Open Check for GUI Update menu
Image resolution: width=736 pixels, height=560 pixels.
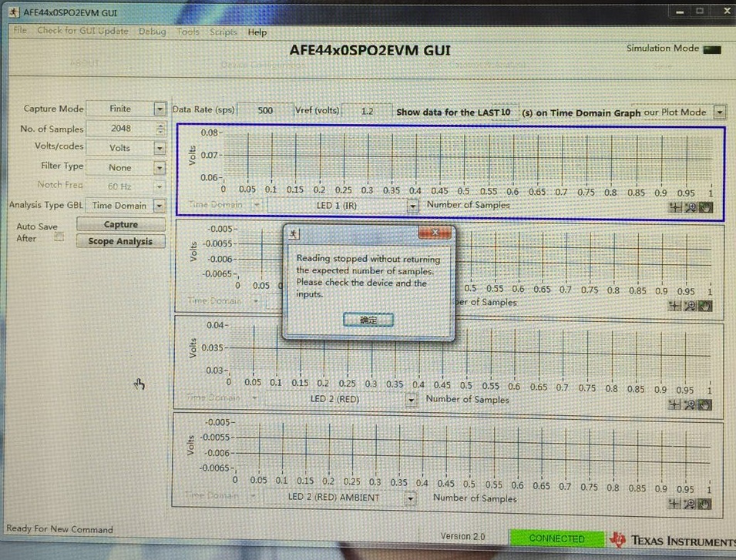tap(82, 31)
